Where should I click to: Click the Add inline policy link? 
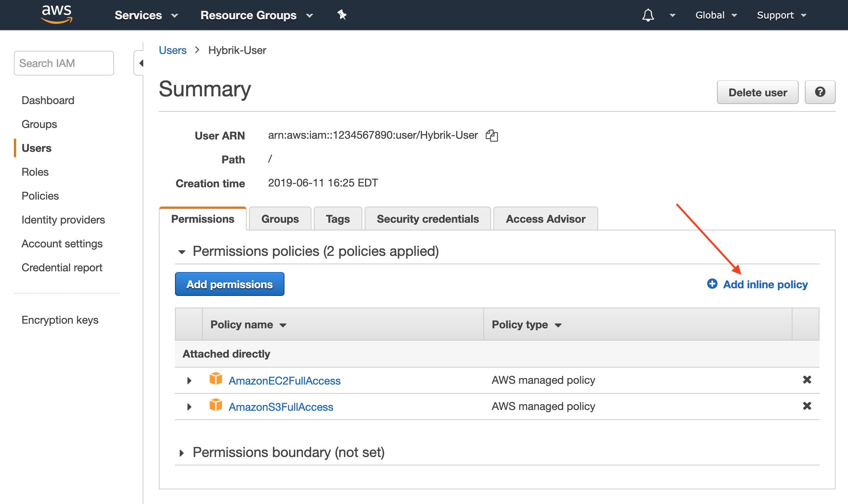765,284
